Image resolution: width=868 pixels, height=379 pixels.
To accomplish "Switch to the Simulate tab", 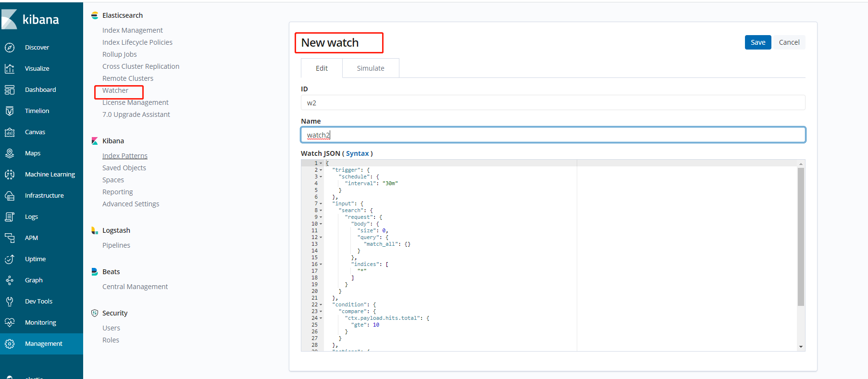I will [x=371, y=68].
